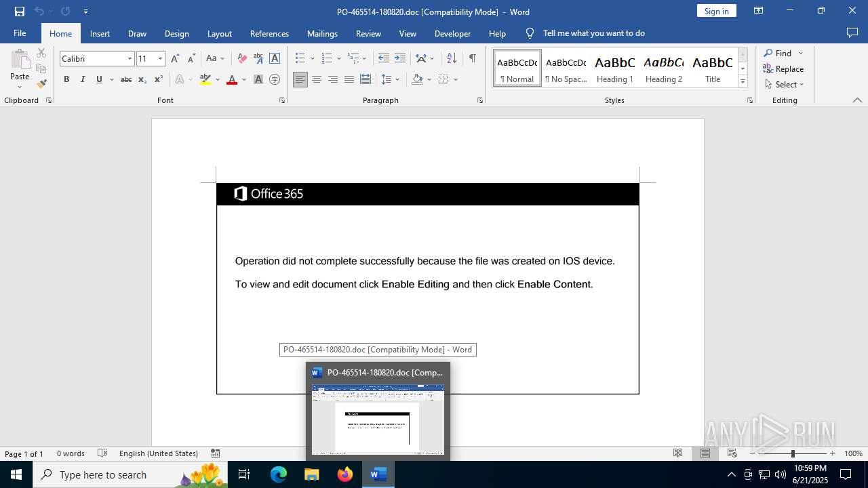Click the Enclose Characters icon
The image size is (868, 488).
click(x=275, y=79)
